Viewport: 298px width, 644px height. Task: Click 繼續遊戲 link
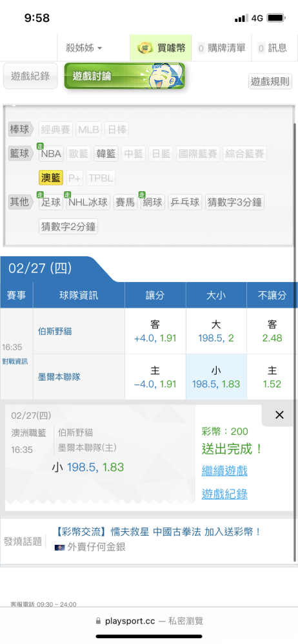(x=224, y=471)
